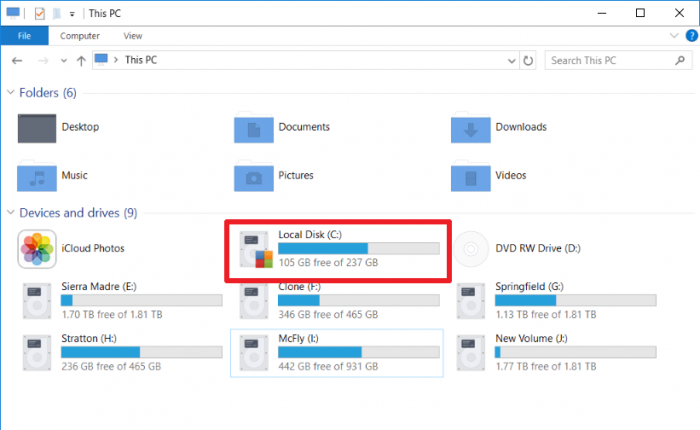
Task: Select the DVD RW Drive (D:) icon
Action: [471, 249]
